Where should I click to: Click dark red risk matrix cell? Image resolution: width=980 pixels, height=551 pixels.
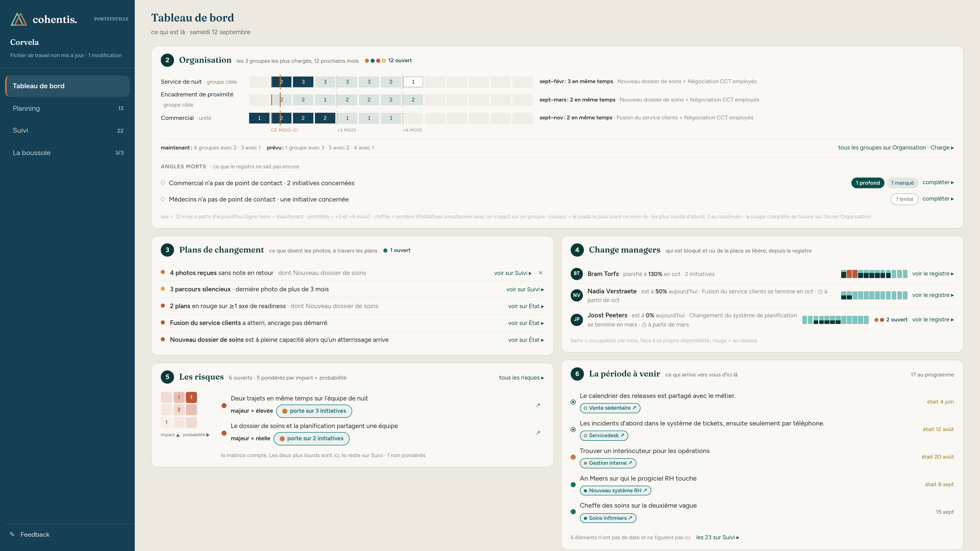(x=191, y=397)
